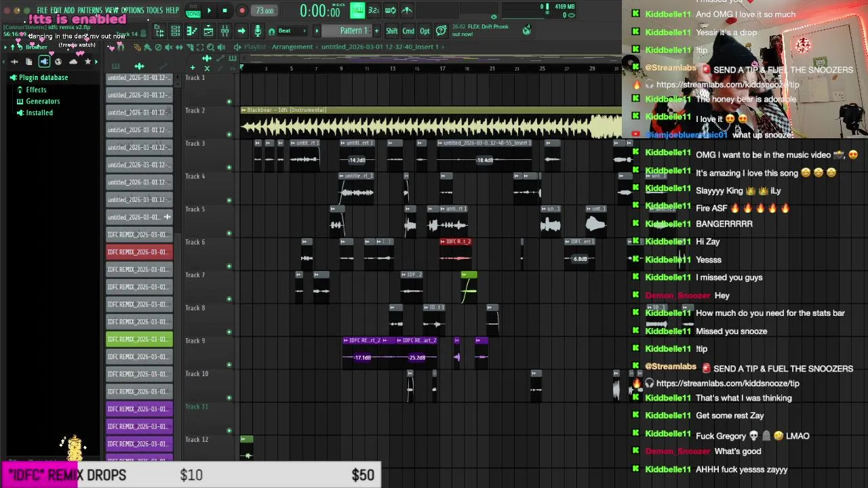
Task: Mute Track 1 via its green light
Action: point(229,102)
